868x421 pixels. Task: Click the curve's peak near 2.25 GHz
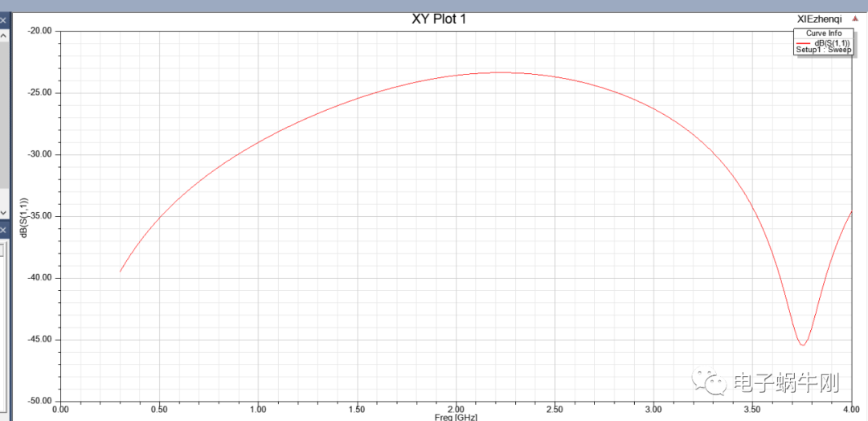[x=500, y=72]
